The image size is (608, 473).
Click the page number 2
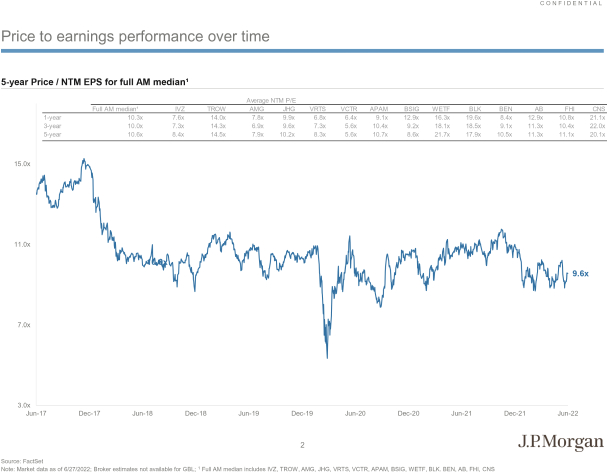click(302, 445)
